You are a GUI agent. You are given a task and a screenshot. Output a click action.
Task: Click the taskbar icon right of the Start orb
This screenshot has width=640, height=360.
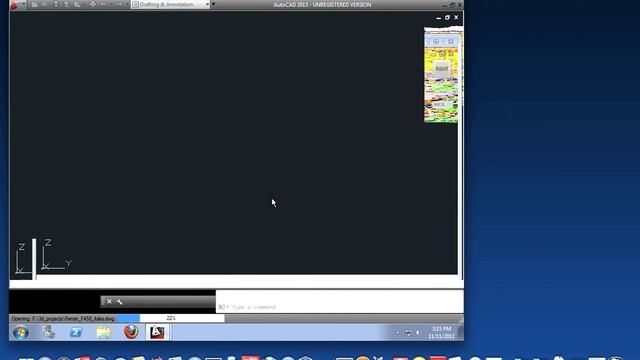48,332
